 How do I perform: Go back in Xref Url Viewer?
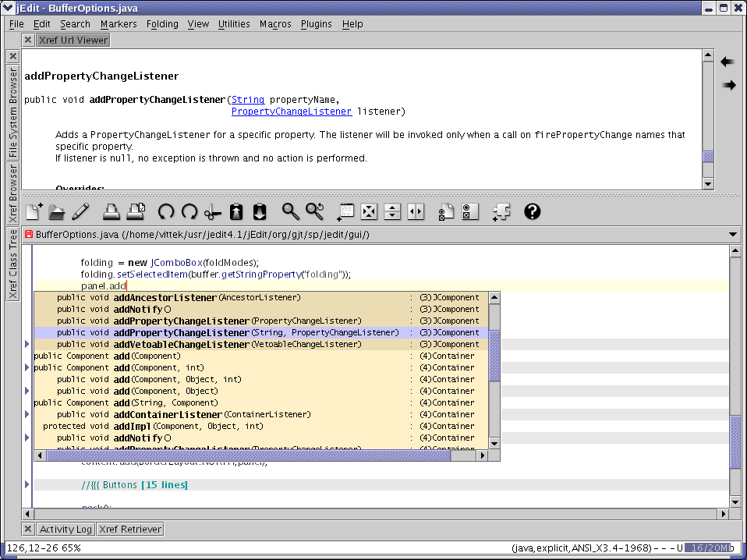point(728,62)
